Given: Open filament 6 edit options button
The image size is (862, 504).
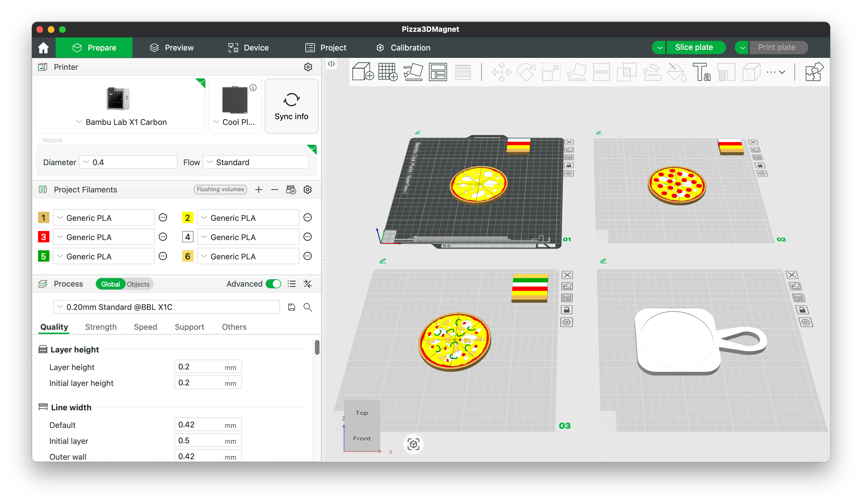Looking at the screenshot, I should 308,256.
